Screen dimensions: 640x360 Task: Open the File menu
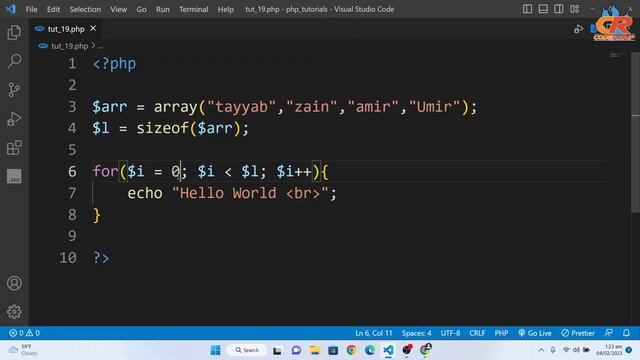coord(31,9)
